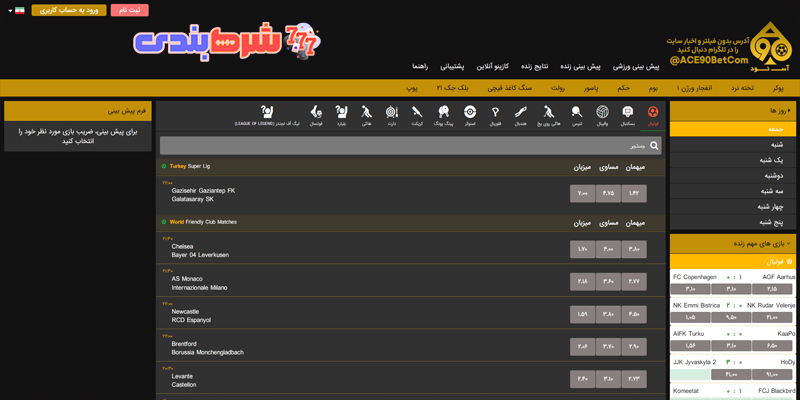Screen dimensions: 800x400
Task: Pick the draw odds for Newcastle vs Espanyol
Action: click(x=608, y=315)
